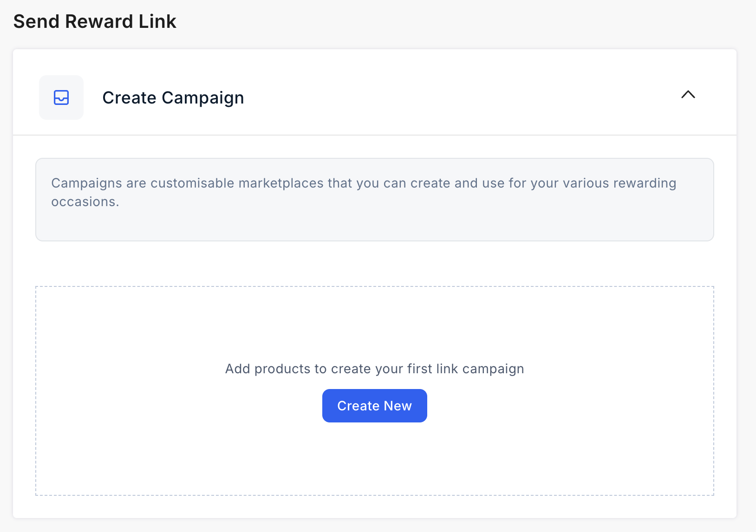Click the word 'Reward' in page title
The image size is (756, 532).
(x=99, y=21)
